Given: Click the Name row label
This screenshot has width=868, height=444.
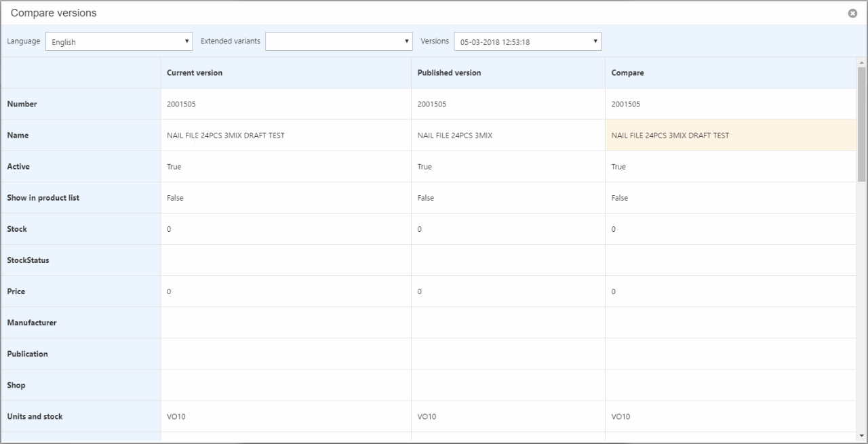Looking at the screenshot, I should pyautogui.click(x=18, y=136).
